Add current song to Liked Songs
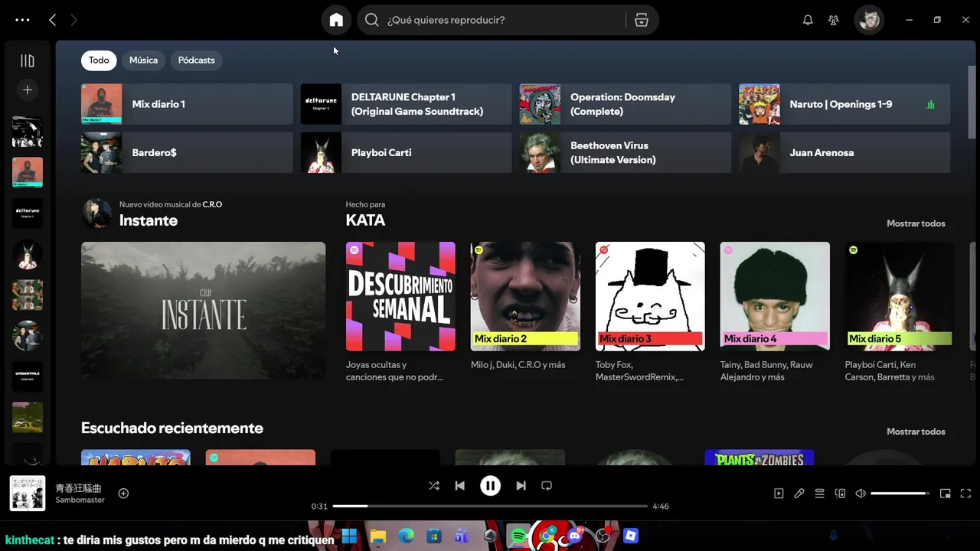The width and height of the screenshot is (980, 551). (x=123, y=494)
